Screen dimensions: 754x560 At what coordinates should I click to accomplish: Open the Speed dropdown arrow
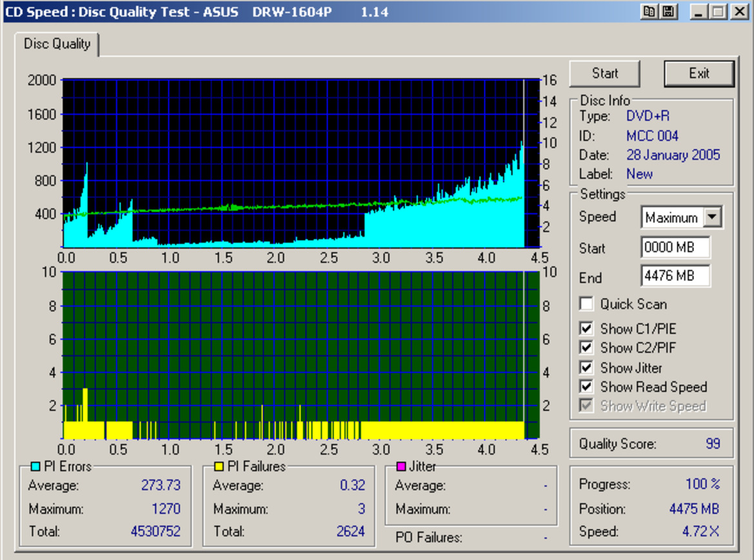712,217
